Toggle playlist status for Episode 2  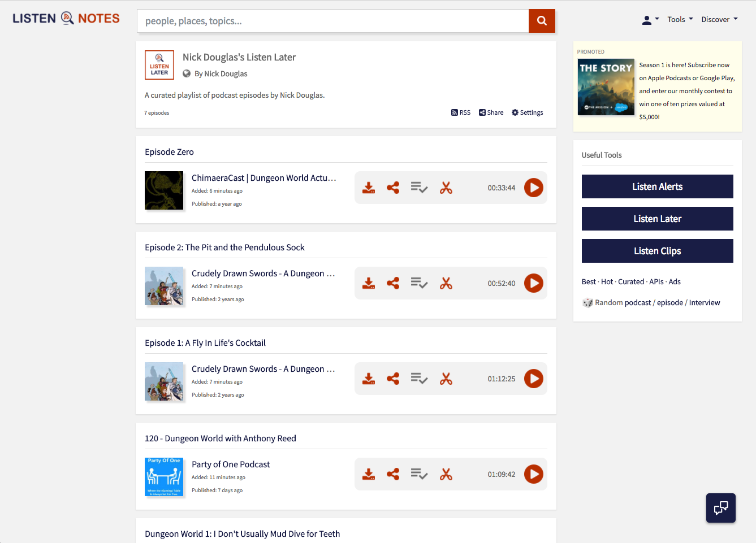(x=419, y=283)
